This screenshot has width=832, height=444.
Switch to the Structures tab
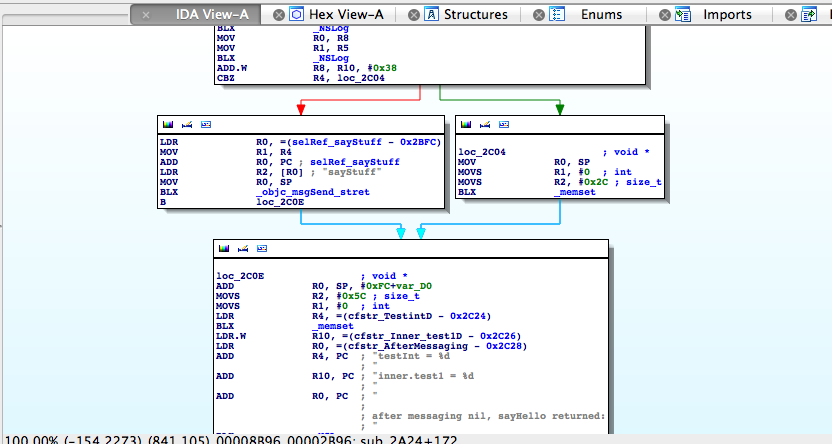pos(475,14)
